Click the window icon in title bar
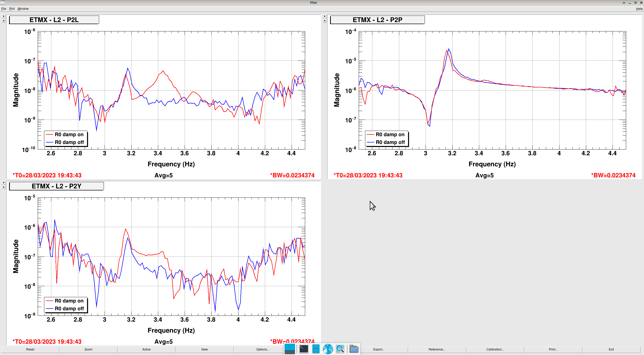This screenshot has height=355, width=644. tap(3, 3)
